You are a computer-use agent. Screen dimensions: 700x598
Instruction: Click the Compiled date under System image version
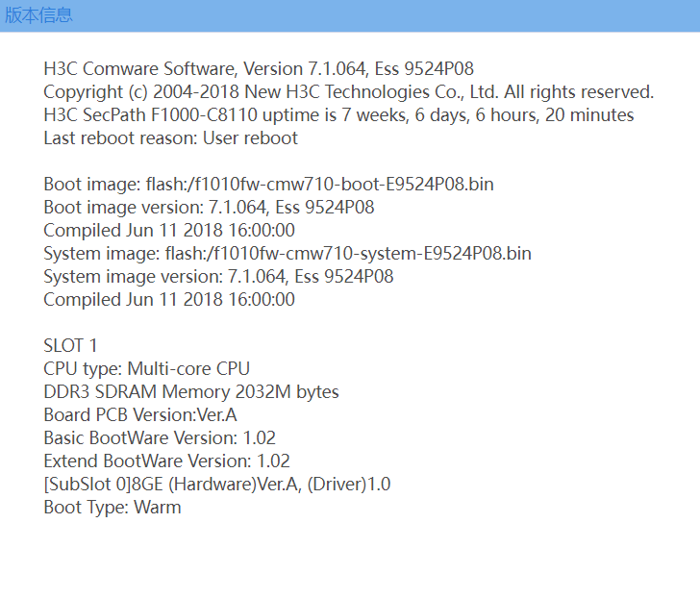(168, 300)
